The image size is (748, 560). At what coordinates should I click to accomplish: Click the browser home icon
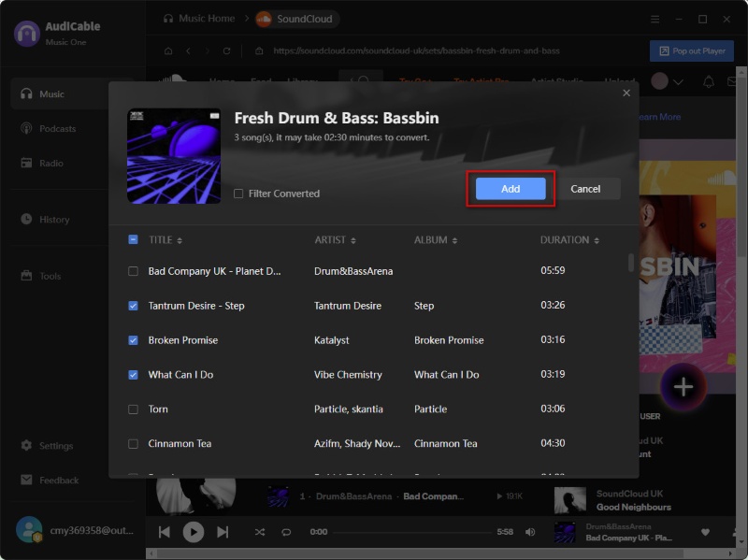click(x=168, y=51)
